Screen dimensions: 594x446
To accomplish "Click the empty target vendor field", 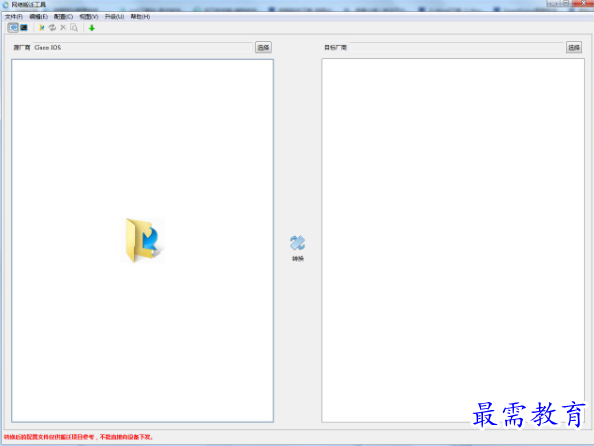I will point(456,47).
